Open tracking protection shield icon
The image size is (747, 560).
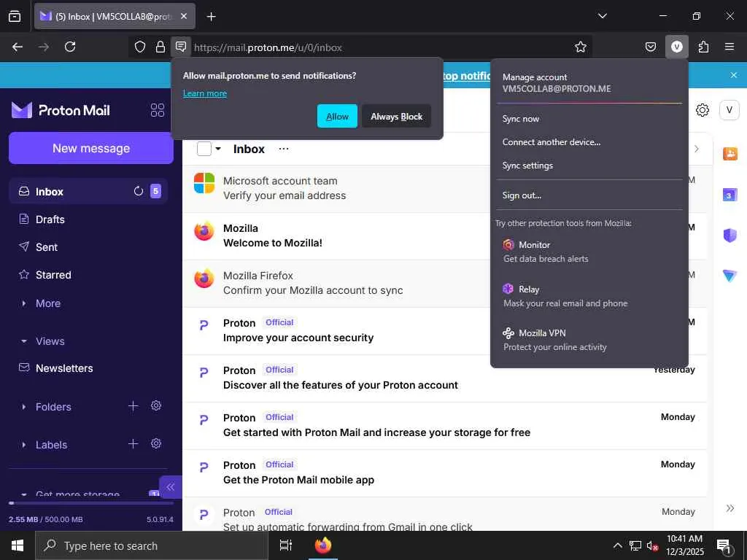click(x=139, y=47)
